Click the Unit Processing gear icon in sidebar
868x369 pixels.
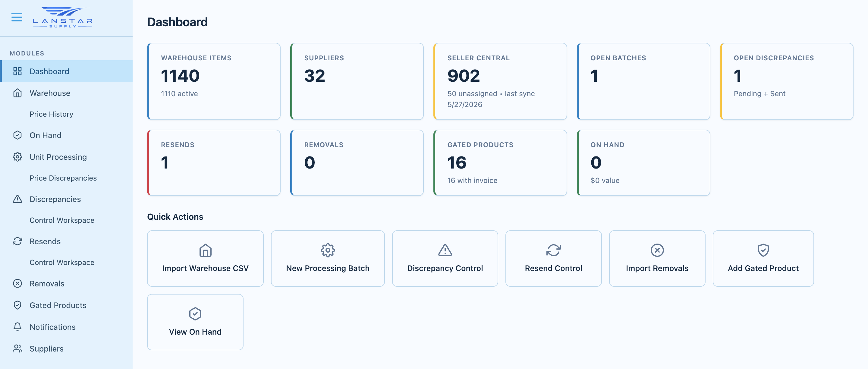pyautogui.click(x=17, y=157)
